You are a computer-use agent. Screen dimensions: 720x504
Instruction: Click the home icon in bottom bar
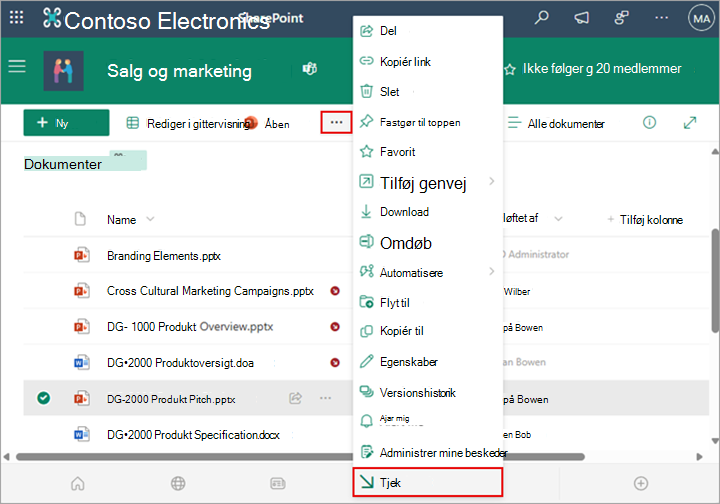78,483
